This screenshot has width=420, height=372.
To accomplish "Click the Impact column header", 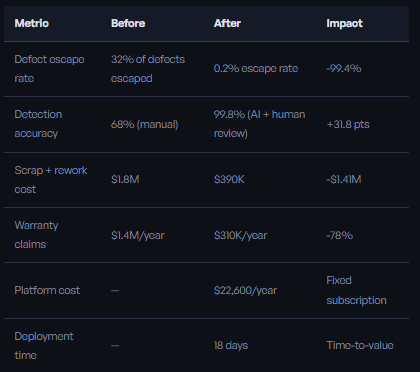I will click(x=345, y=23).
